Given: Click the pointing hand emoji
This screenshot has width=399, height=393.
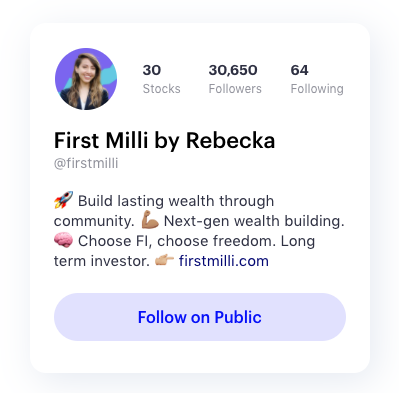Looking at the screenshot, I should click(164, 260).
